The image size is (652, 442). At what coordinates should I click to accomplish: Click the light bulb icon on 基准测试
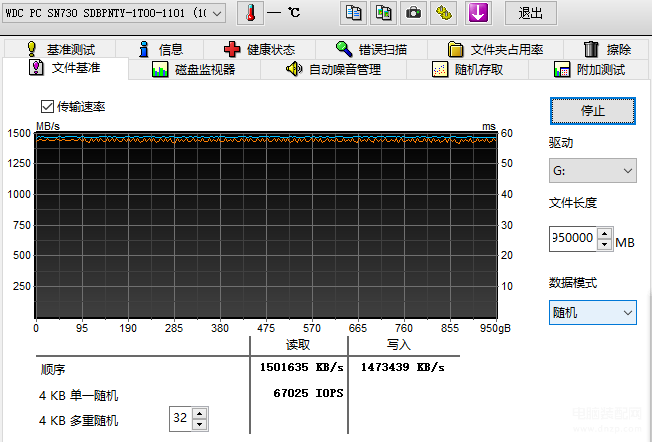[32, 49]
